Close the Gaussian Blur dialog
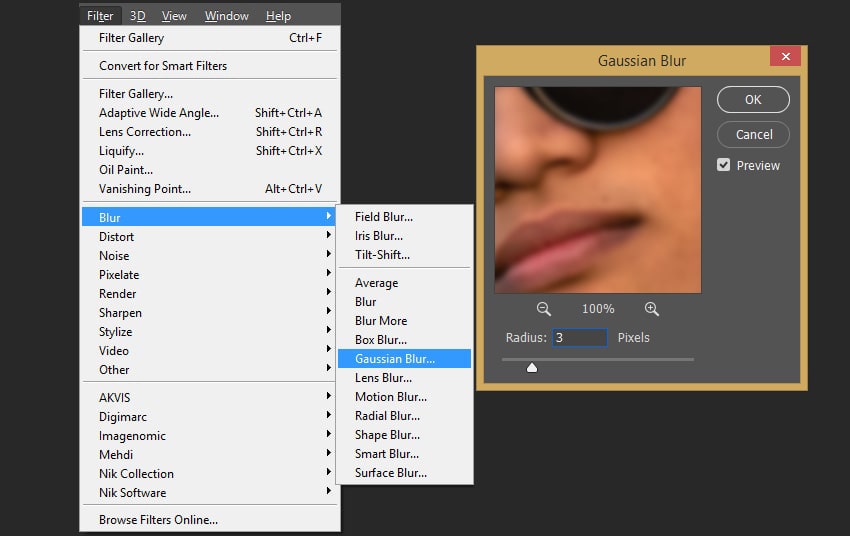This screenshot has width=850, height=536. pos(785,57)
